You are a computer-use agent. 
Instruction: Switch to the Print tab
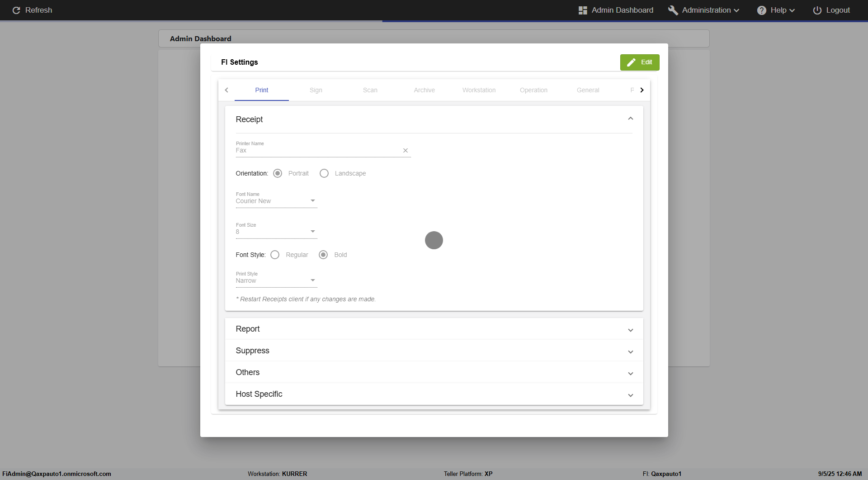point(262,90)
